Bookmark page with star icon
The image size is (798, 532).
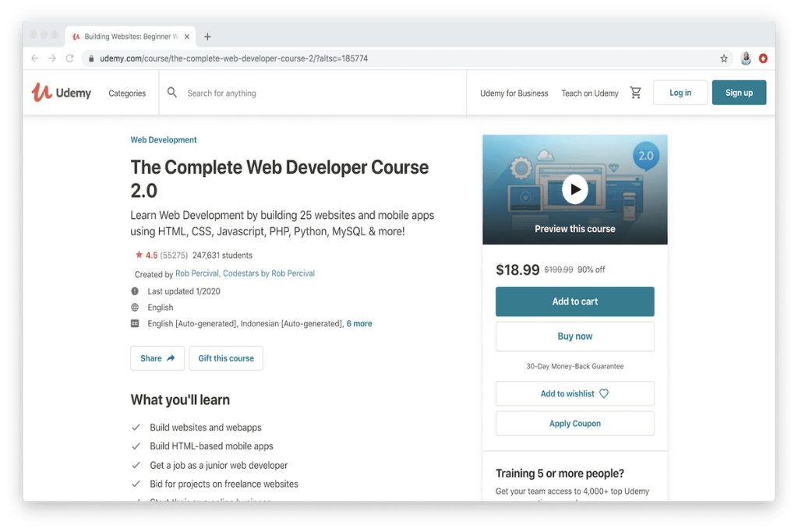(x=724, y=58)
